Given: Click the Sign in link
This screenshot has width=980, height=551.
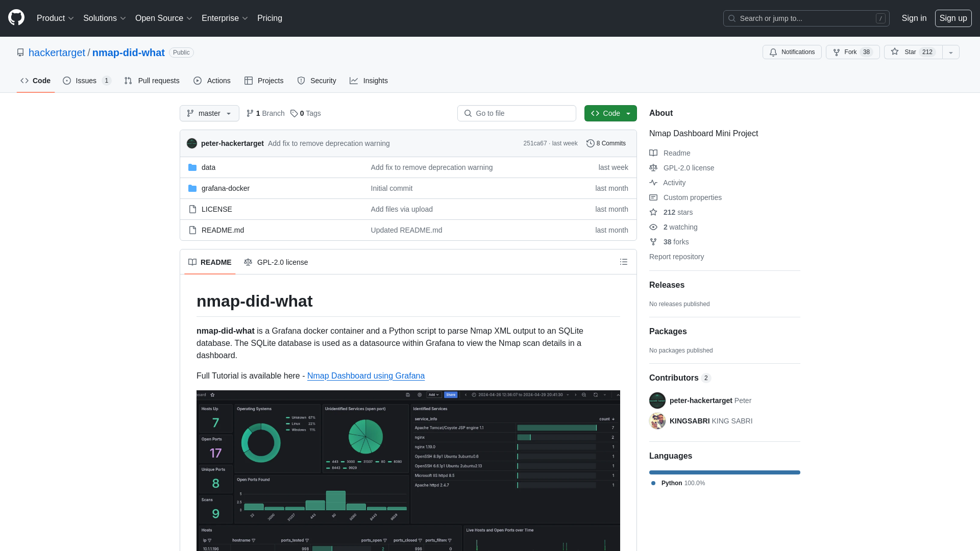Looking at the screenshot, I should click(x=914, y=18).
